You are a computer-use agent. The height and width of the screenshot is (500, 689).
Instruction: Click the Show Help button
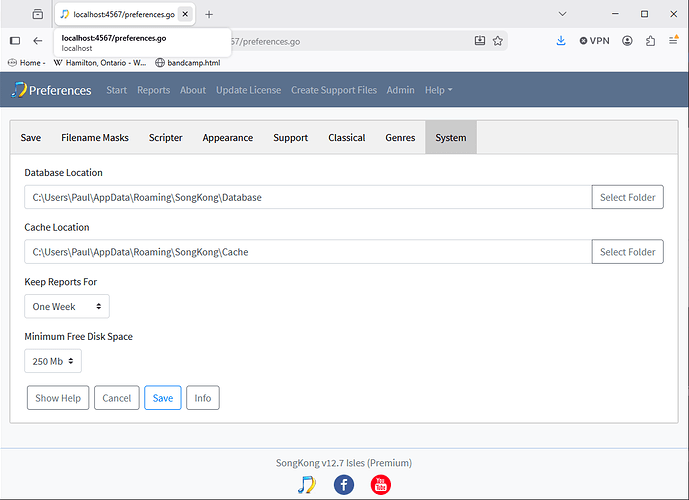[x=58, y=398]
